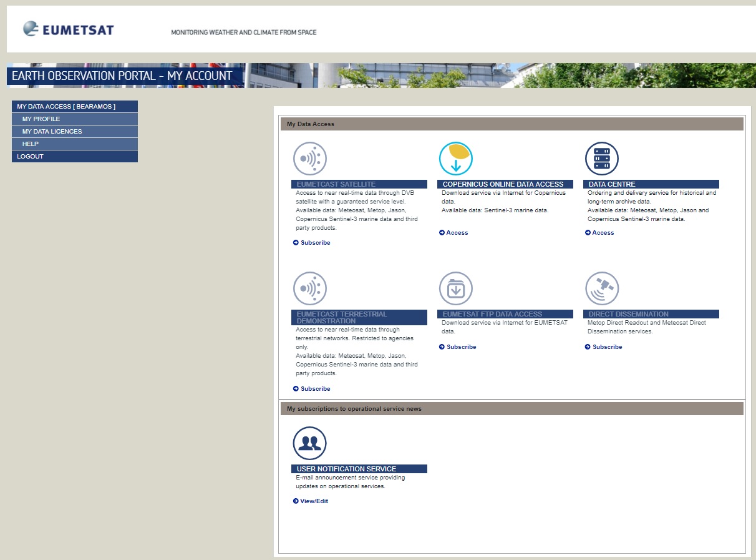Click Access under Data Centre

(599, 233)
